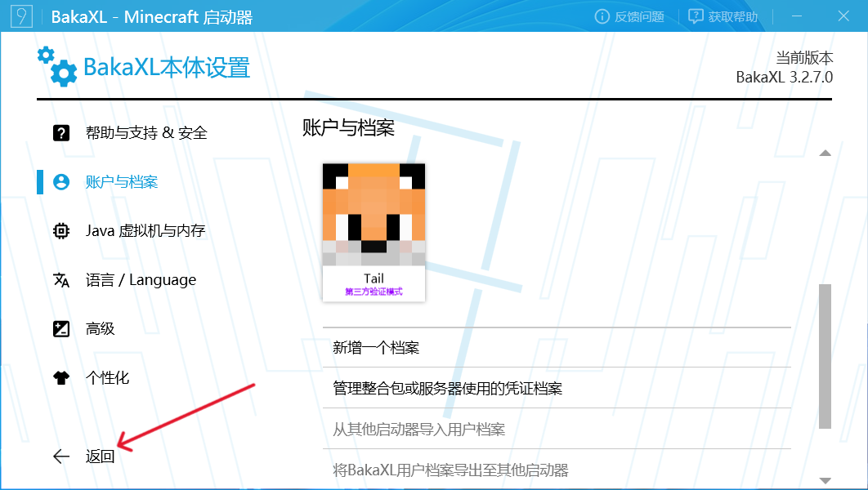Select the person icon beside 账户与档案

(x=61, y=182)
